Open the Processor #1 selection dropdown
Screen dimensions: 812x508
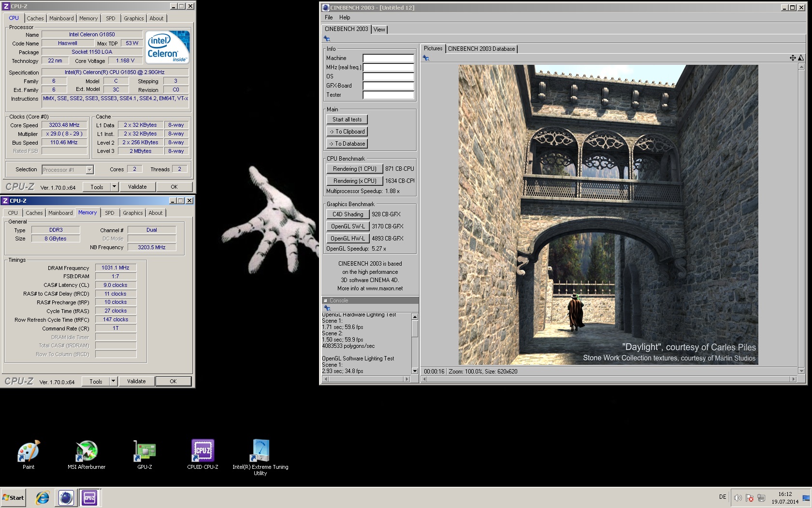pos(89,170)
